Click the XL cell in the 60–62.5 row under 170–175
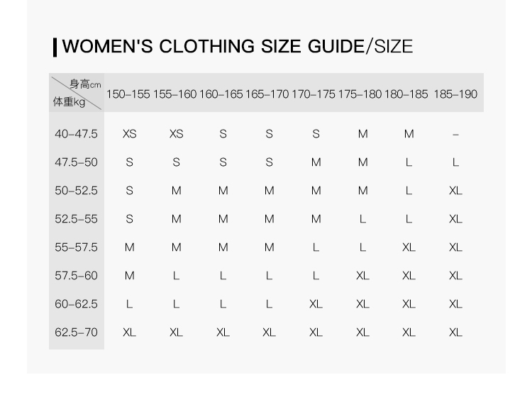The height and width of the screenshot is (409, 532). pyautogui.click(x=316, y=304)
